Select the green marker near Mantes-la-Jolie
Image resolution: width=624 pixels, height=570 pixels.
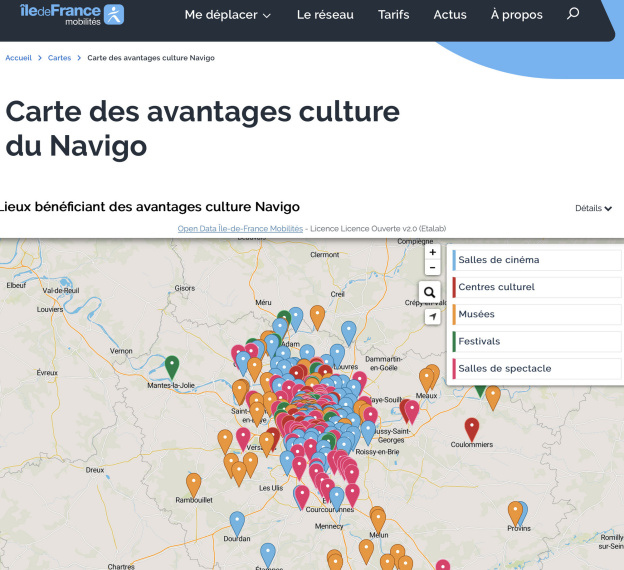coord(172,367)
